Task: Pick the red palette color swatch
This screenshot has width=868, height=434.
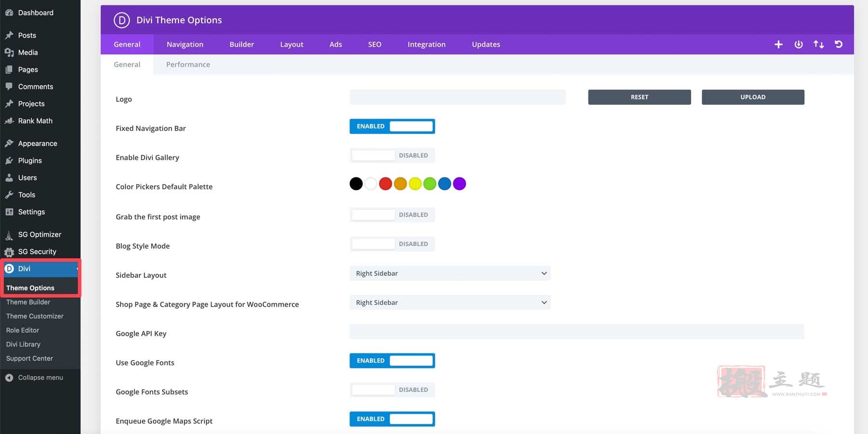Action: (x=385, y=184)
